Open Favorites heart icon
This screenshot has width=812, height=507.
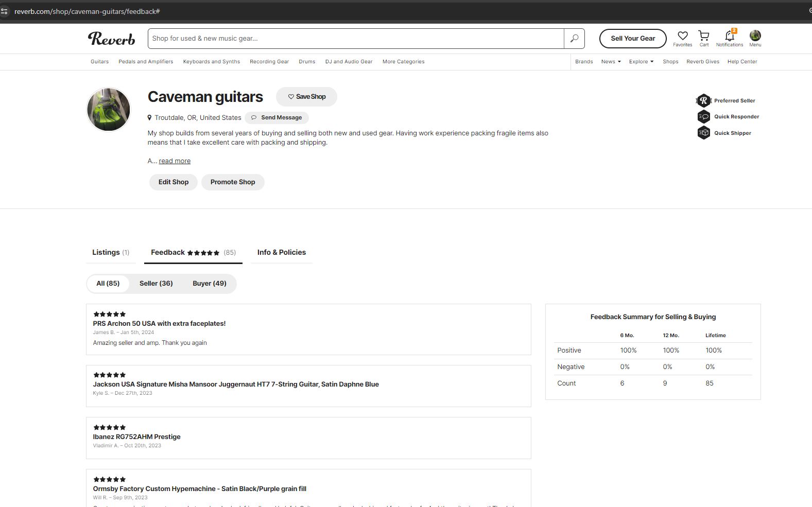pos(682,36)
